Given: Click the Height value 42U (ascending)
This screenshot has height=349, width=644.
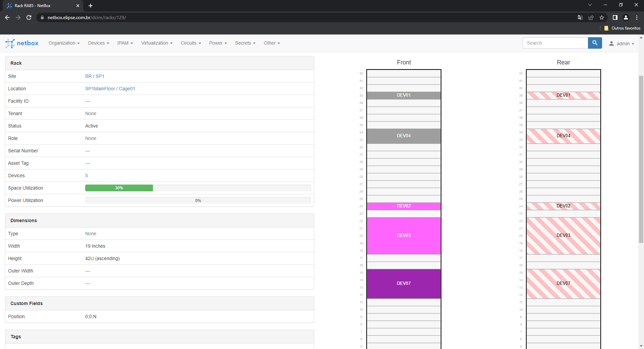Looking at the screenshot, I should [x=102, y=258].
